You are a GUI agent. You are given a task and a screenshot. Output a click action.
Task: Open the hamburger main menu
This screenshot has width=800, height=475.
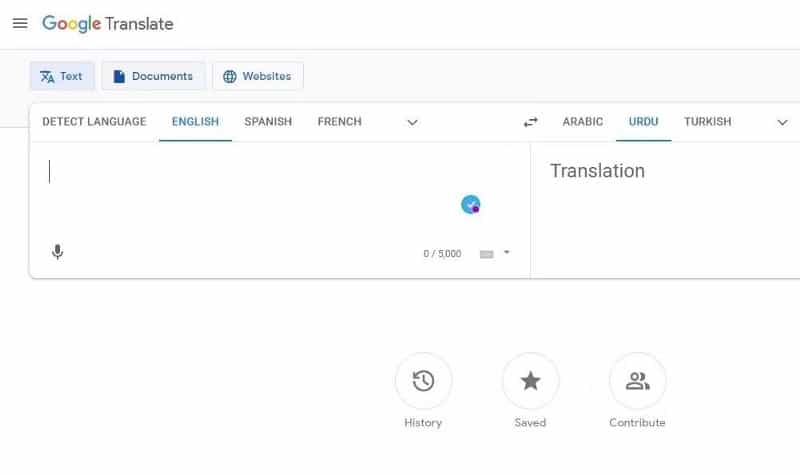pos(20,23)
